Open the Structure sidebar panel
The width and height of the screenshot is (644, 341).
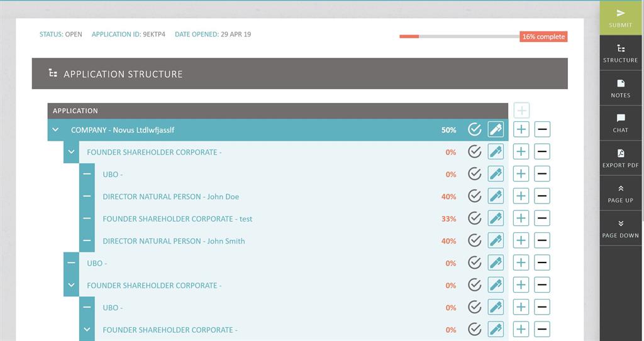pos(620,53)
